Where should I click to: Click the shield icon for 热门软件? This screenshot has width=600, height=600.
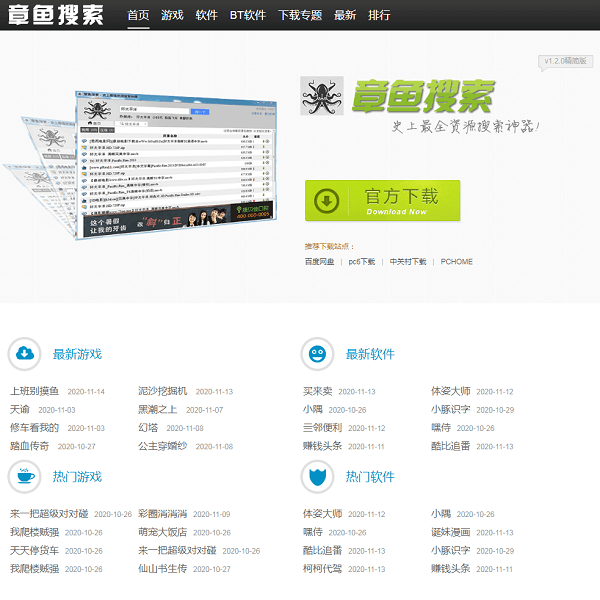(x=318, y=477)
